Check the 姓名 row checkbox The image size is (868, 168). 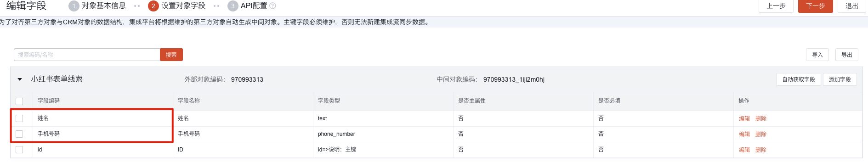click(x=19, y=118)
